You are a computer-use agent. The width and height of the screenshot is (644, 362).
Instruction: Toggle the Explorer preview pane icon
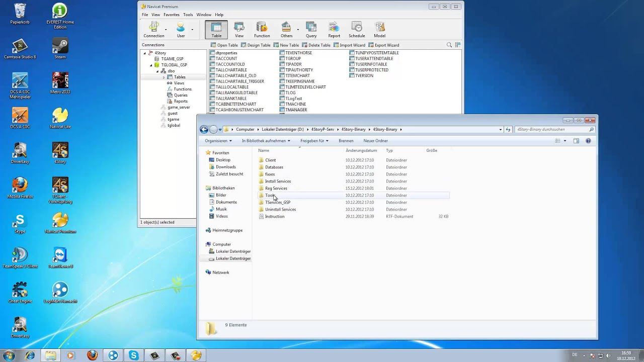(576, 141)
